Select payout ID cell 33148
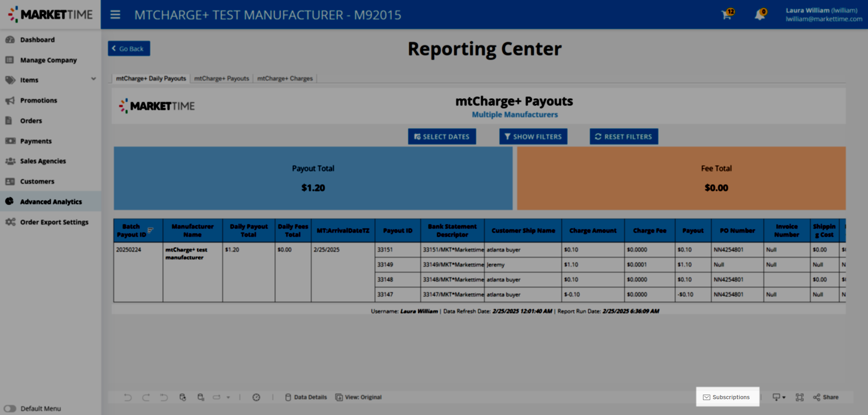The image size is (868, 415). (x=398, y=279)
